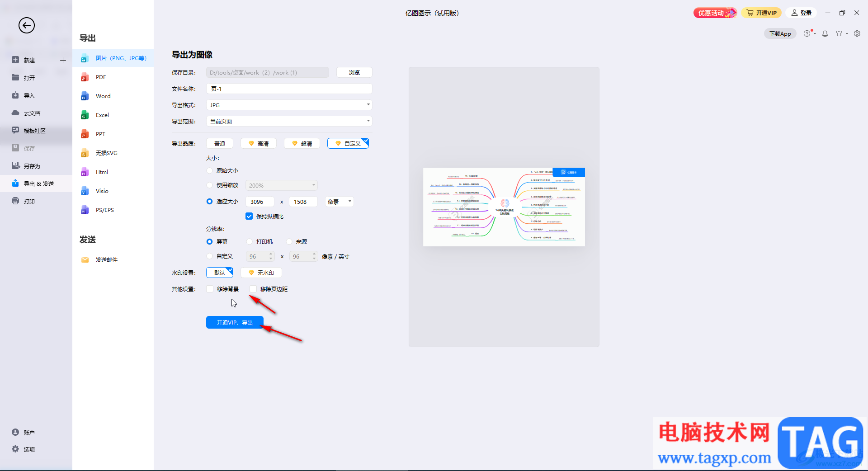The image size is (868, 471).
Task: Enable remove background checkbox
Action: click(x=210, y=289)
